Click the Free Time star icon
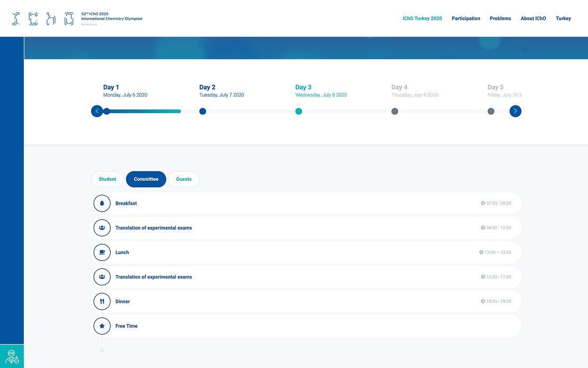Viewport: 588px width, 368px height. 102,326
